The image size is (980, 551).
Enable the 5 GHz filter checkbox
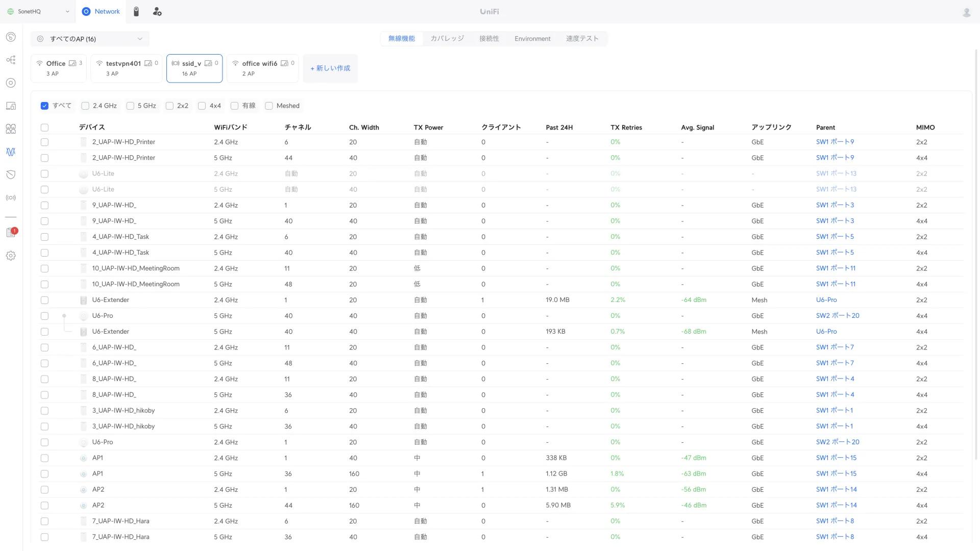pos(130,106)
